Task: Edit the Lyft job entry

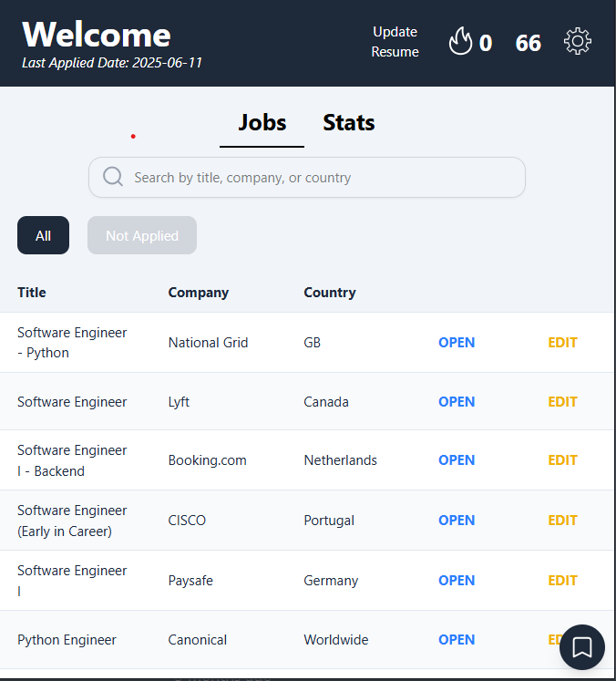Action: [562, 402]
